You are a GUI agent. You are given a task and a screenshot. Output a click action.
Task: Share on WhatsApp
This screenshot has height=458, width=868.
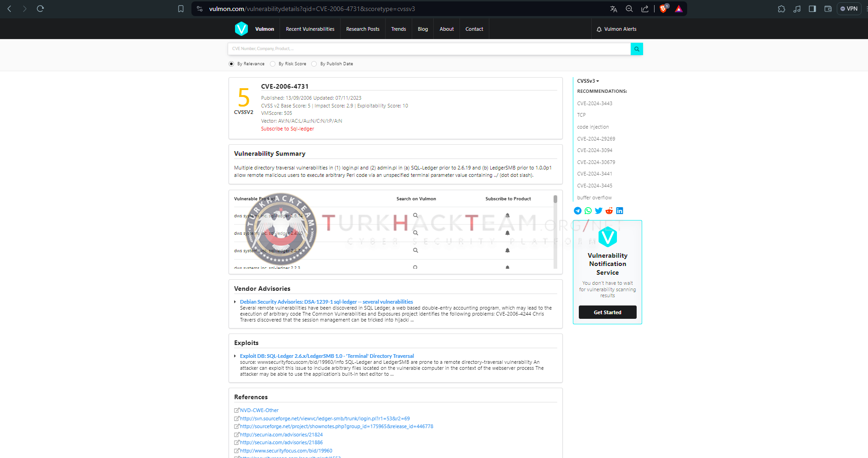pos(588,211)
